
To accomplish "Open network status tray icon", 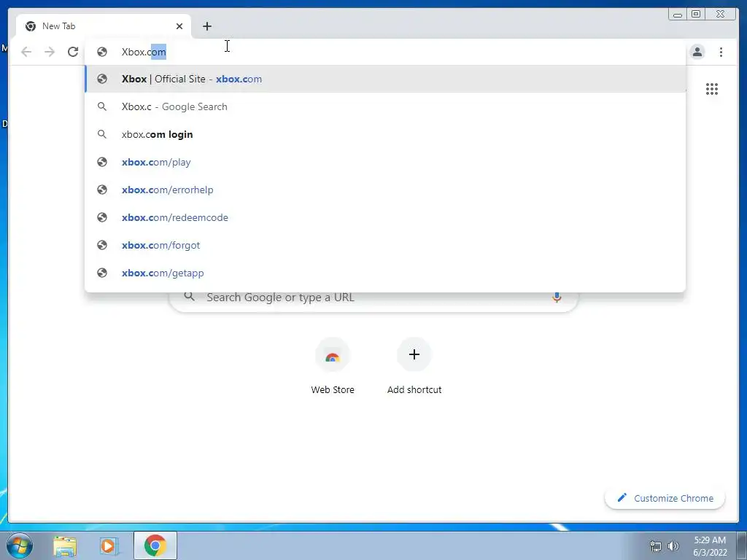I will pyautogui.click(x=656, y=546).
